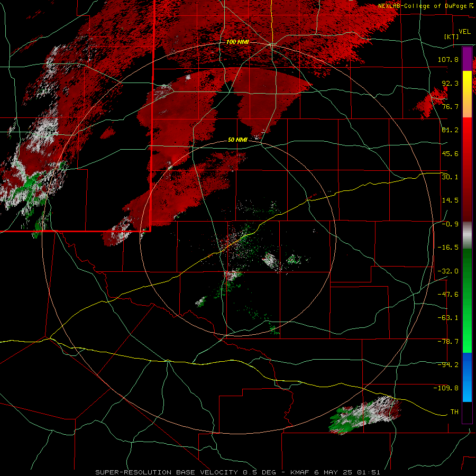Click the -78.7 velocity scale value
The height and width of the screenshot is (476, 476).
[x=448, y=342]
